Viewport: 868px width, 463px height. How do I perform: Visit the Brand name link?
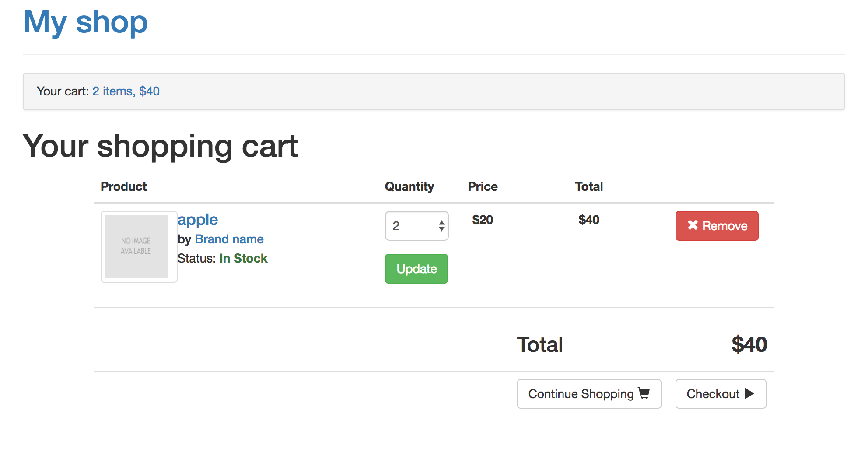point(229,239)
